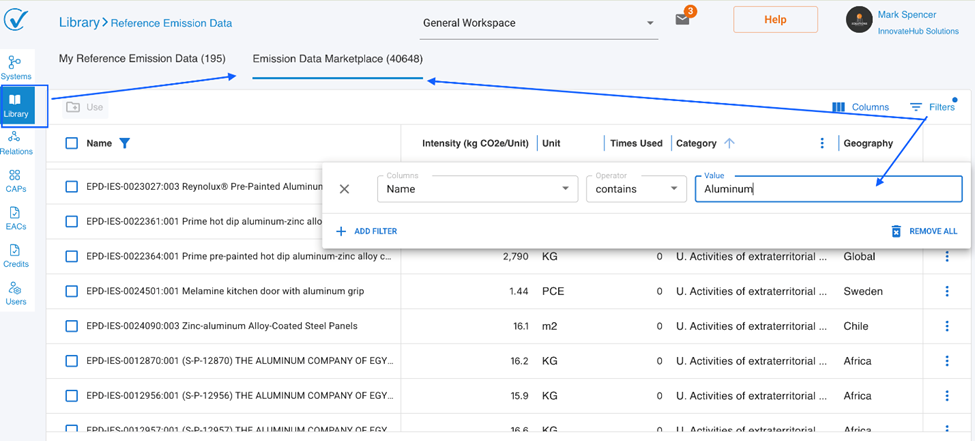Image resolution: width=975 pixels, height=441 pixels.
Task: Select the Emission Data Marketplace tab
Action: point(338,59)
